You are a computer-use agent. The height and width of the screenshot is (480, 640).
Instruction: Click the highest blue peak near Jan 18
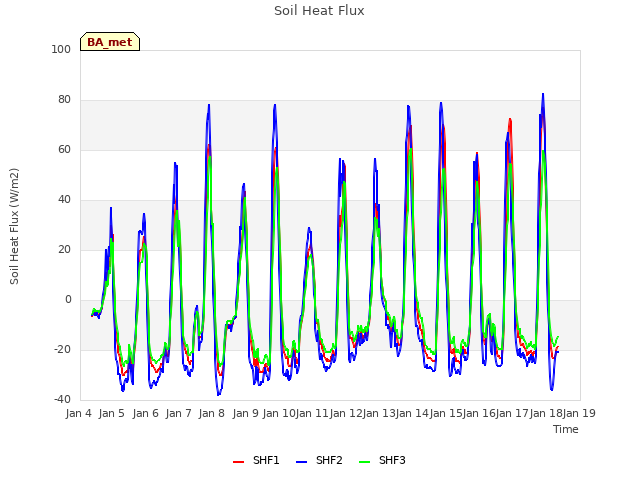(x=543, y=94)
